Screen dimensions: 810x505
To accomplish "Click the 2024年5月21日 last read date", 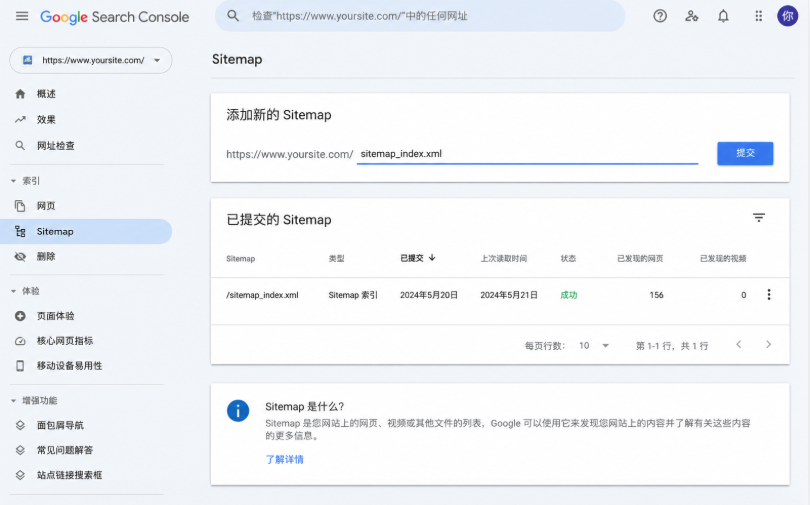I will click(x=509, y=295).
